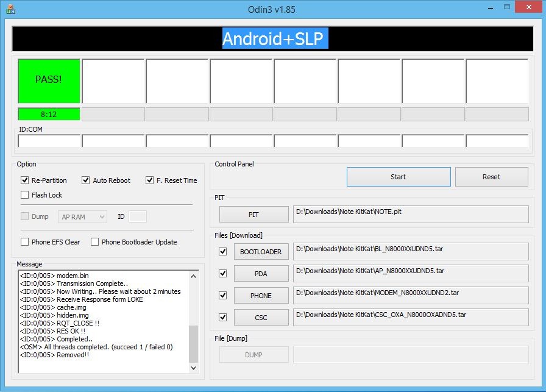This screenshot has height=392, width=546.
Task: Click the AP_N8000XXUDND5.tar path field
Action: coord(411,273)
